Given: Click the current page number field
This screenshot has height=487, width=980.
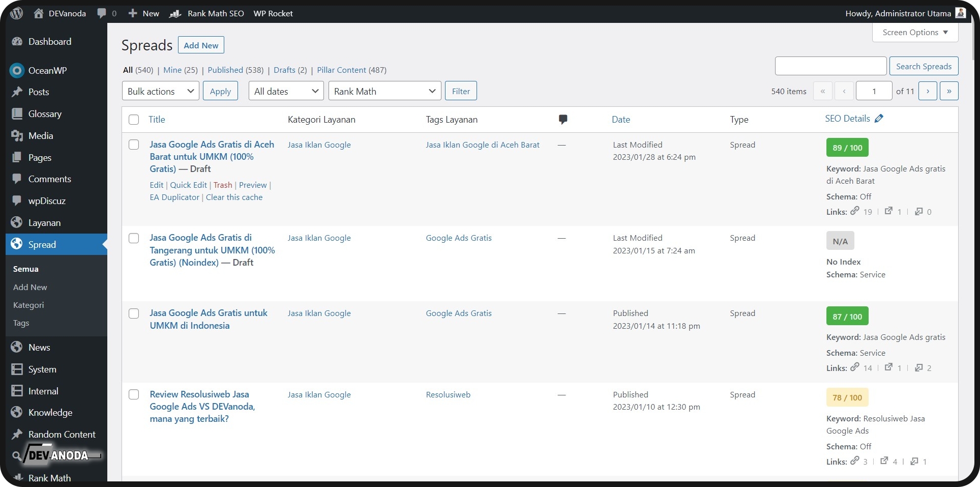Looking at the screenshot, I should pyautogui.click(x=874, y=91).
